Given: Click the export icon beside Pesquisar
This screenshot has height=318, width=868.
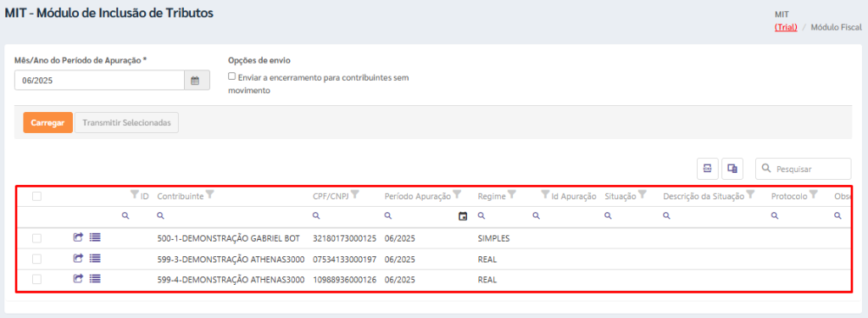Looking at the screenshot, I should [708, 169].
